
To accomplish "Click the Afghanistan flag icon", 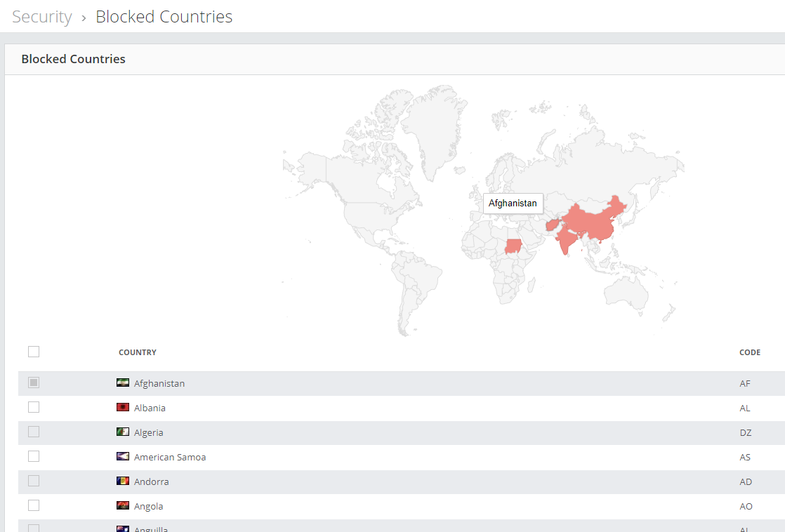I will tap(123, 383).
